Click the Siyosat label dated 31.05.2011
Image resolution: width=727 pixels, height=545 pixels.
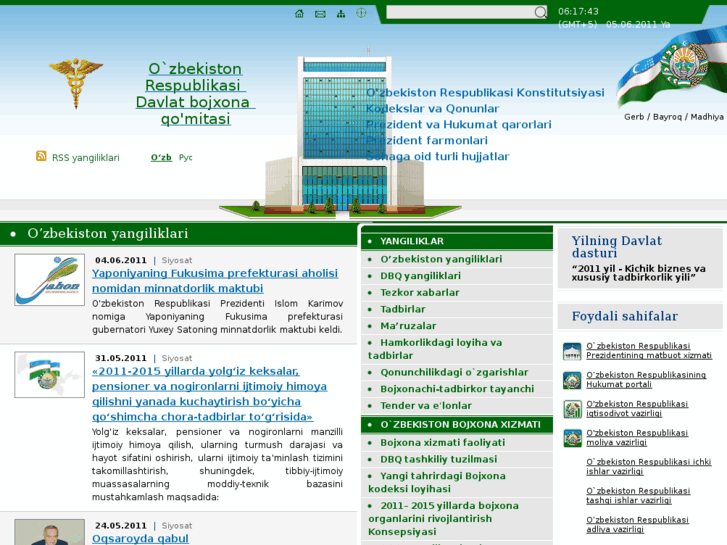177,358
